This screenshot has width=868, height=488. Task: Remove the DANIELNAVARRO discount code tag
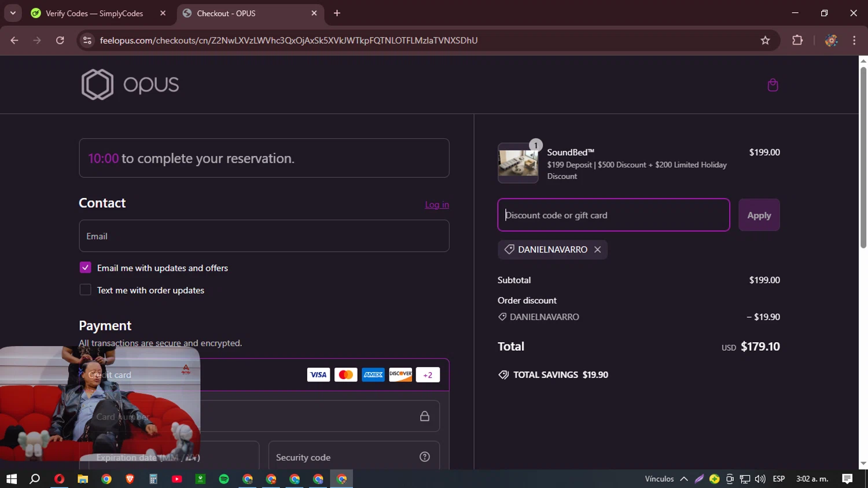(x=597, y=249)
